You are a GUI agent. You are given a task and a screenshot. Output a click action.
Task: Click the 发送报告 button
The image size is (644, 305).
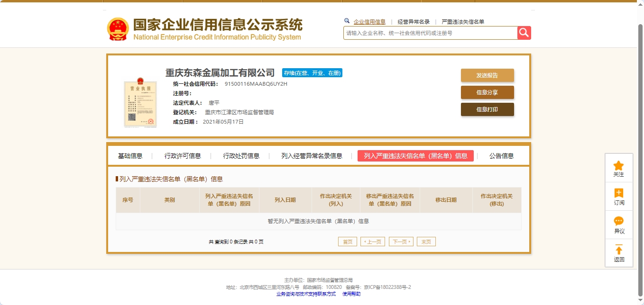(x=487, y=75)
